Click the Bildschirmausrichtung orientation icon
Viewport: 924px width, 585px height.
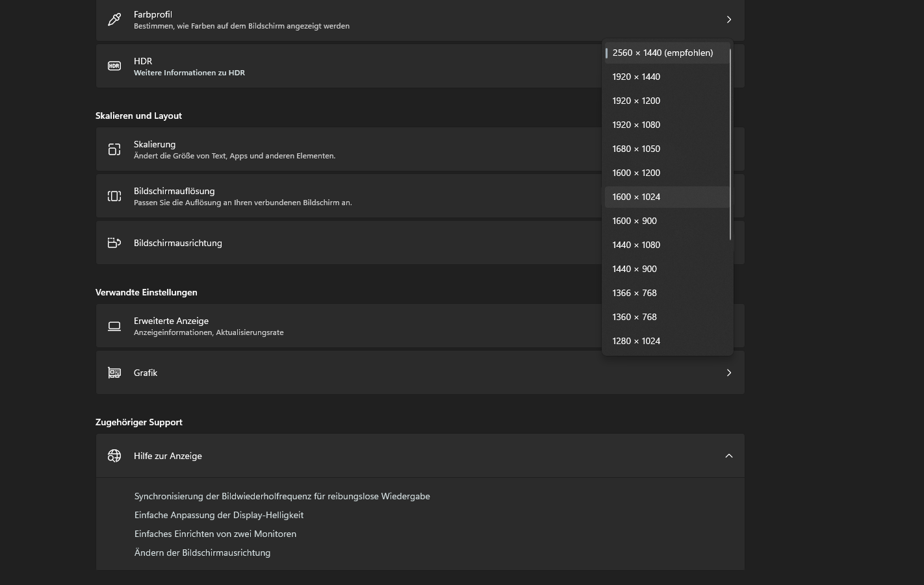pyautogui.click(x=114, y=243)
